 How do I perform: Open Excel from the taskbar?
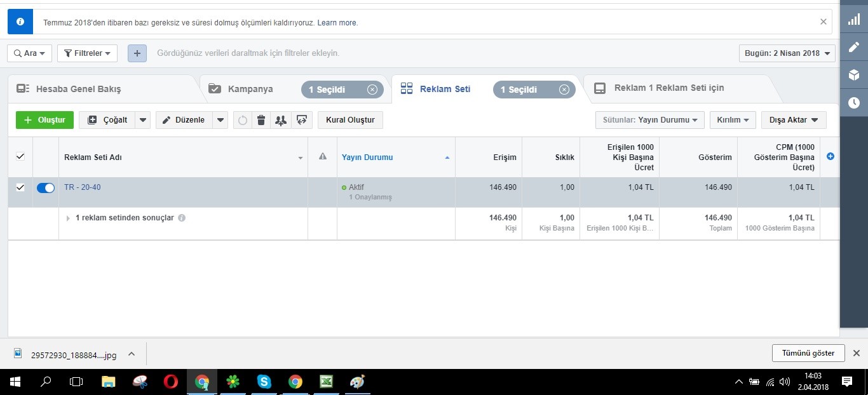[x=326, y=382]
